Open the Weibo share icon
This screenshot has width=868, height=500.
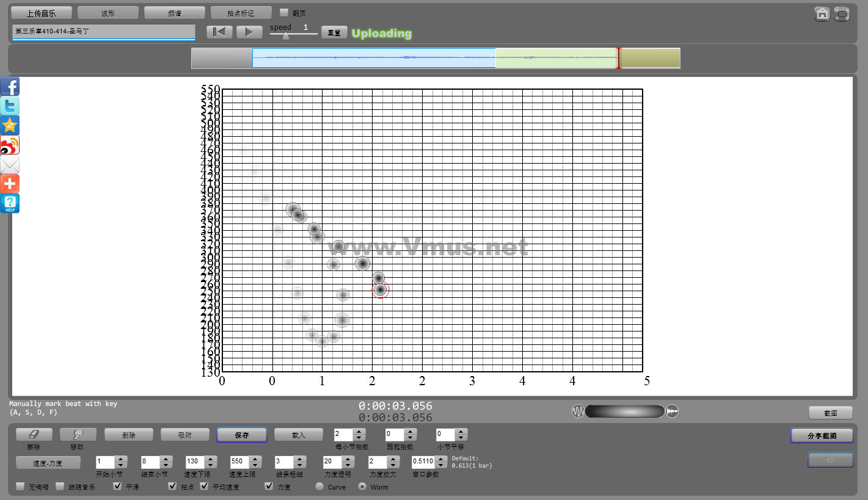coord(10,145)
